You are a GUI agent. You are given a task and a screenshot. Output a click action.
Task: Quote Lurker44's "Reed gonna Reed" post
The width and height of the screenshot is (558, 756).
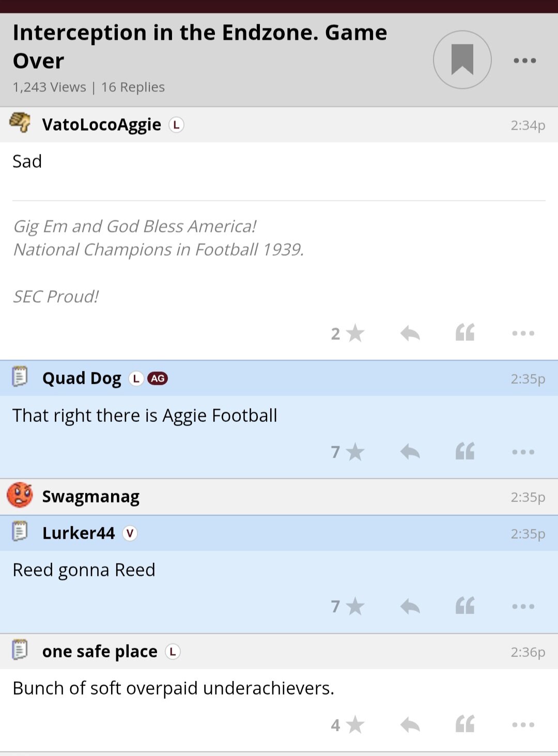(x=465, y=606)
